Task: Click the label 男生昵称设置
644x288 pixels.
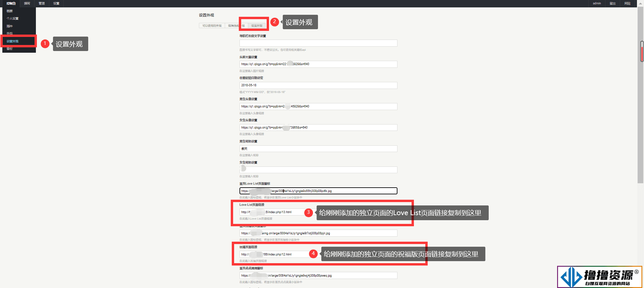Action: (248, 141)
